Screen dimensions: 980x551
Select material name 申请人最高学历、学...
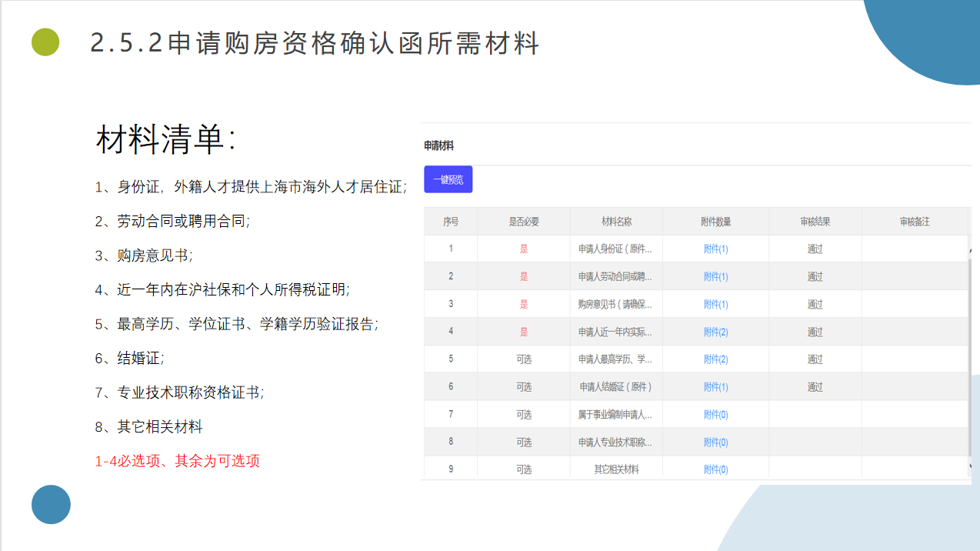point(615,359)
